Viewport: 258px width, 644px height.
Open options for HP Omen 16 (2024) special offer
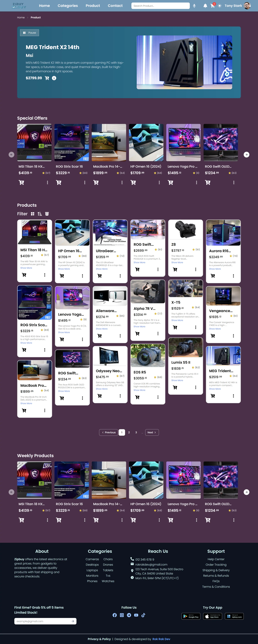click(159, 182)
